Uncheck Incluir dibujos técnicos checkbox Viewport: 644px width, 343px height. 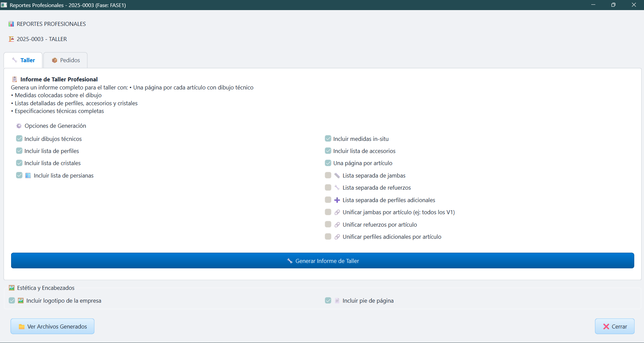click(x=19, y=139)
